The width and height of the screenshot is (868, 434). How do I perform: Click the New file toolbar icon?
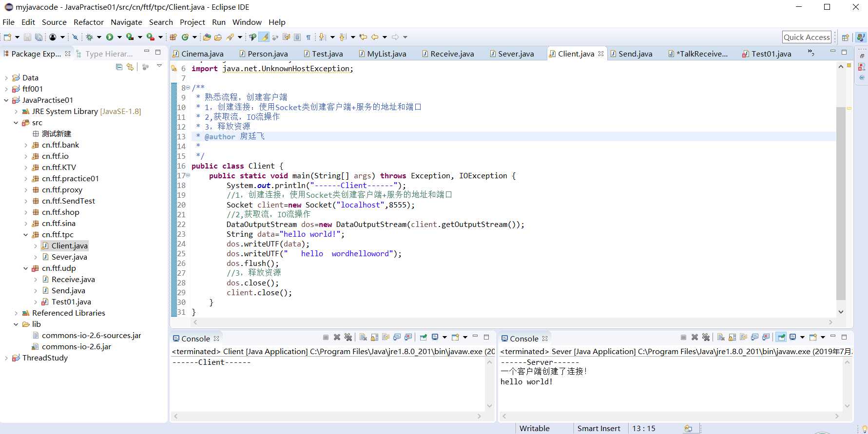coord(7,37)
